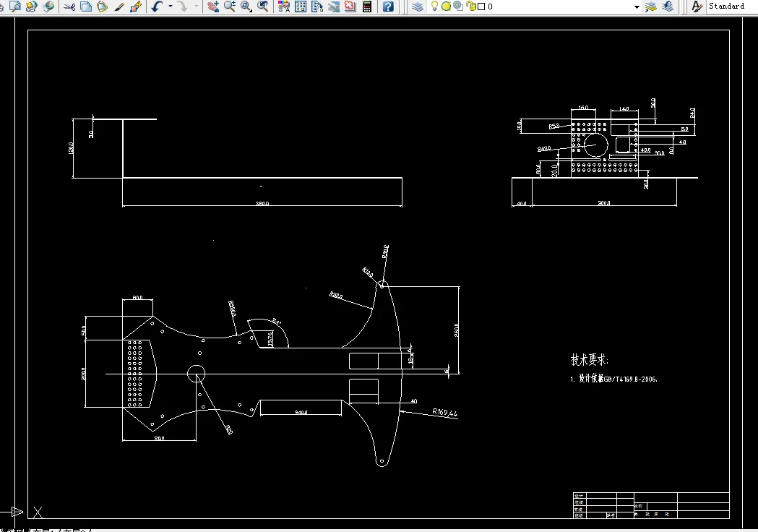Image resolution: width=758 pixels, height=532 pixels.
Task: Open the 3D DWF export icon
Action: point(48,7)
